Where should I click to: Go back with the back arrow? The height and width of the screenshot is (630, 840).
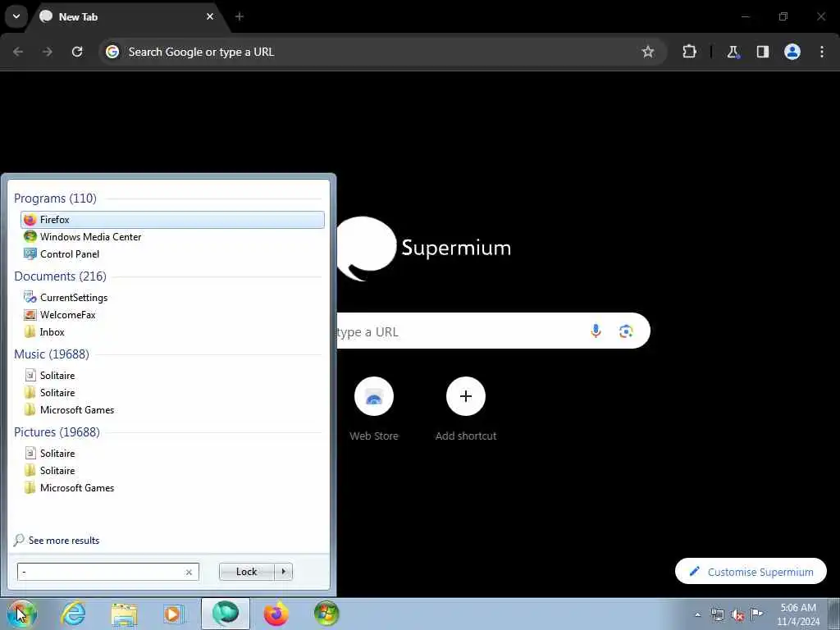18,52
